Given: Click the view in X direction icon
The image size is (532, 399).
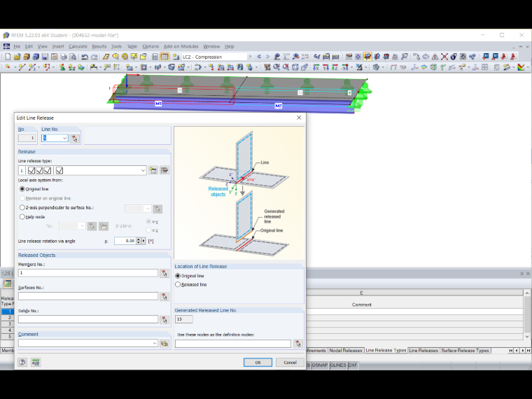Looking at the screenshot, I should (x=316, y=67).
